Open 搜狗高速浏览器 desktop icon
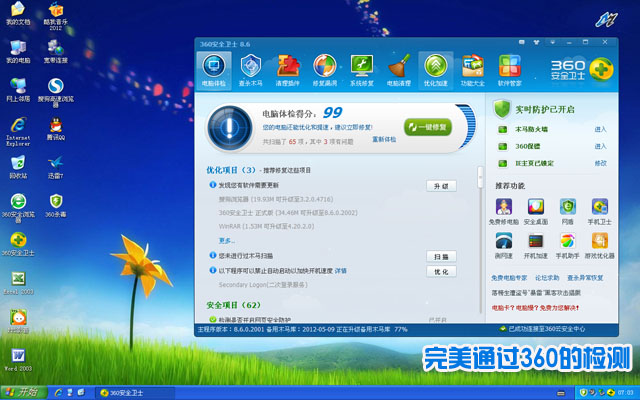Image resolution: width=640 pixels, height=400 pixels. (x=56, y=92)
